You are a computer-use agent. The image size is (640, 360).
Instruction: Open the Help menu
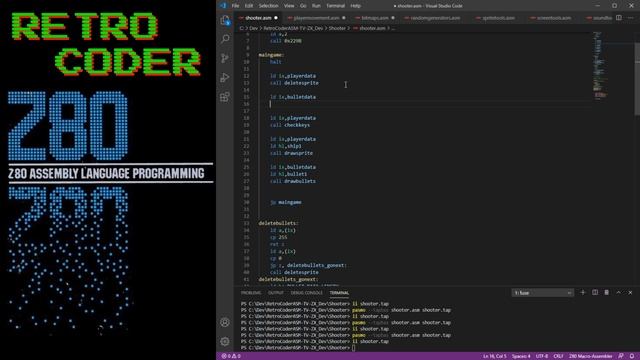[x=356, y=6]
